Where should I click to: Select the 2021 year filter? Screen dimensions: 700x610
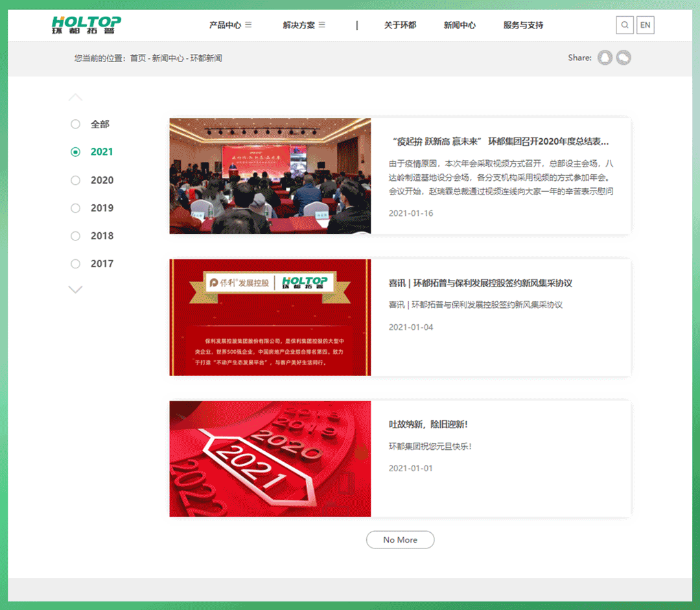point(92,152)
